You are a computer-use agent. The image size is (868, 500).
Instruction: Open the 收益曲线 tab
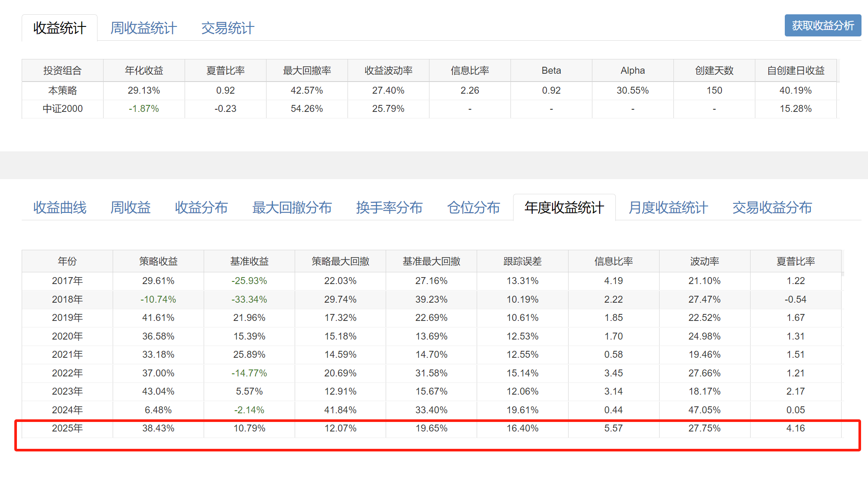point(60,208)
